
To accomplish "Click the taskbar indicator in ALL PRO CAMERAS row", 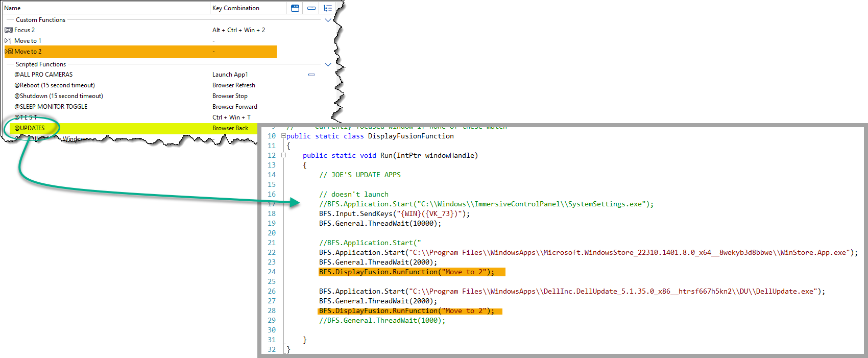I will pos(311,75).
